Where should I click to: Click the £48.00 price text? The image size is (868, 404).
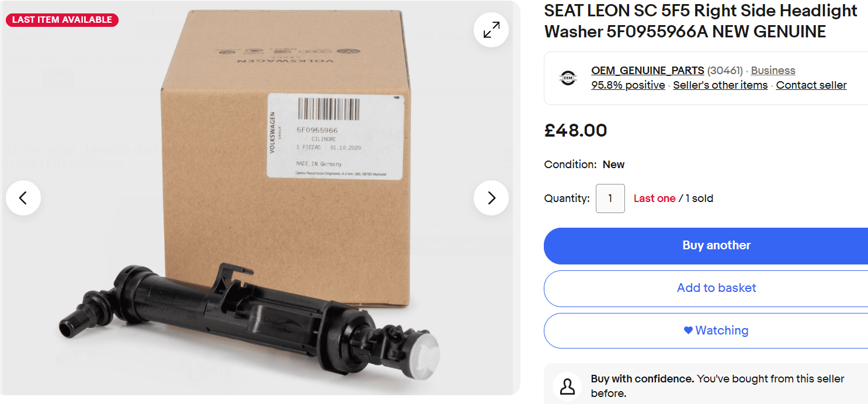[575, 130]
